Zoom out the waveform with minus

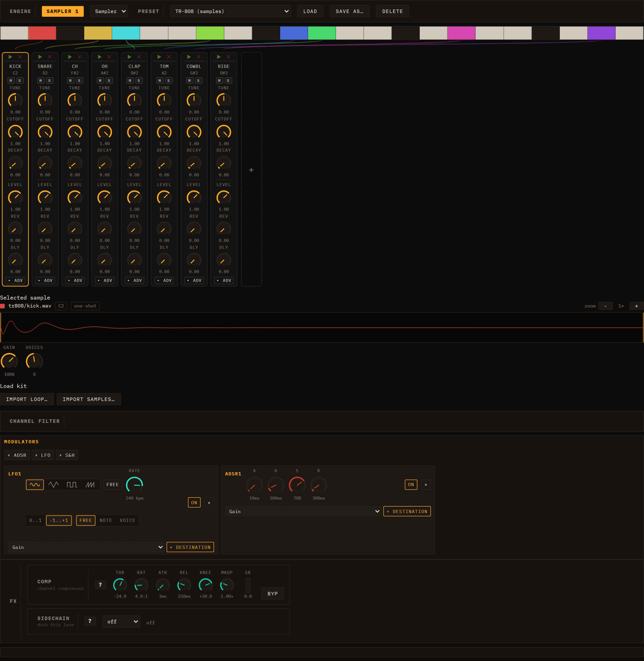[605, 306]
